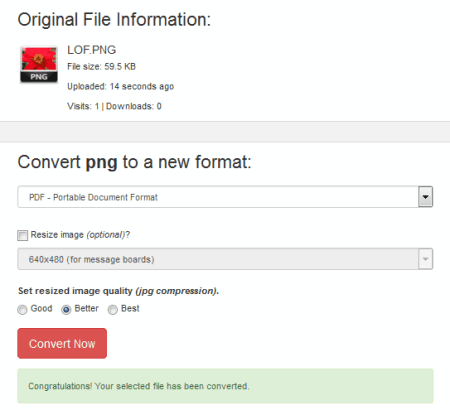450x410 pixels.
Task: Open the PDF format dropdown arrow
Action: click(x=425, y=197)
